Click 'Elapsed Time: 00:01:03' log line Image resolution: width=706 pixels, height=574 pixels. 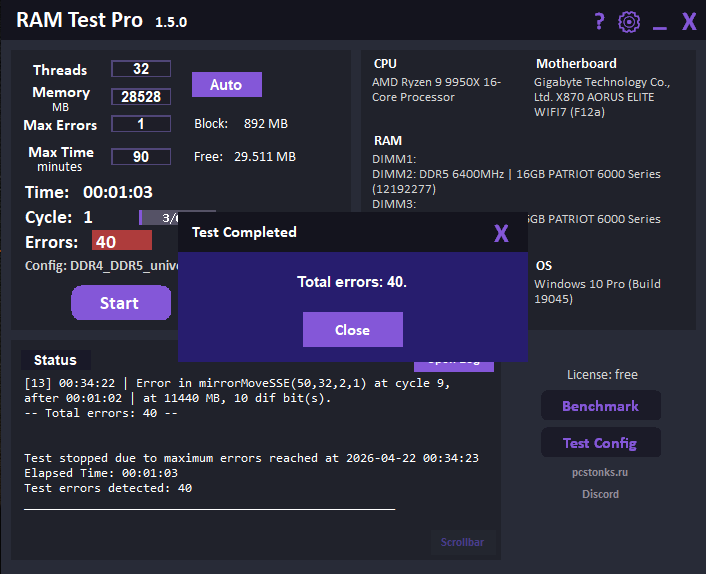click(x=101, y=473)
